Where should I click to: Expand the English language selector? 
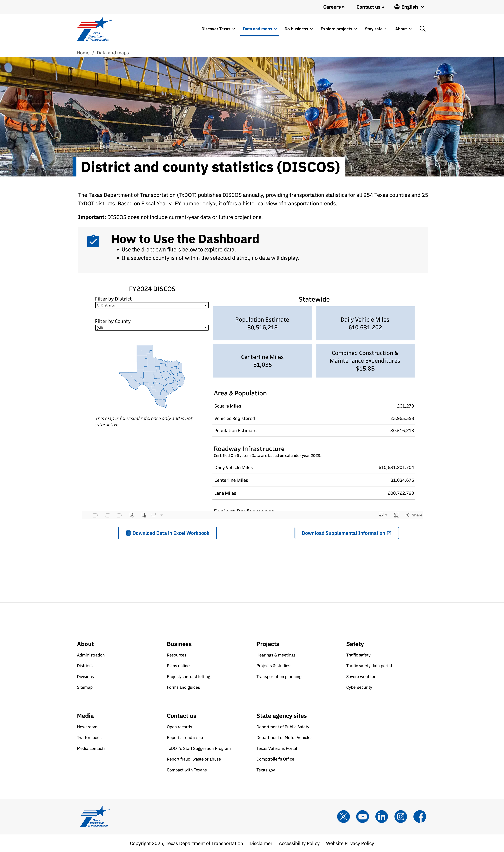click(x=409, y=7)
